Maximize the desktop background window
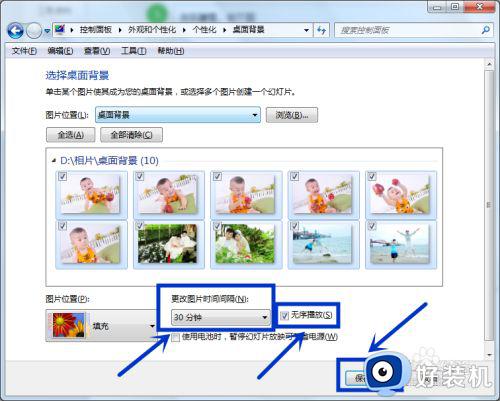This screenshot has height=401, width=500. (455, 7)
